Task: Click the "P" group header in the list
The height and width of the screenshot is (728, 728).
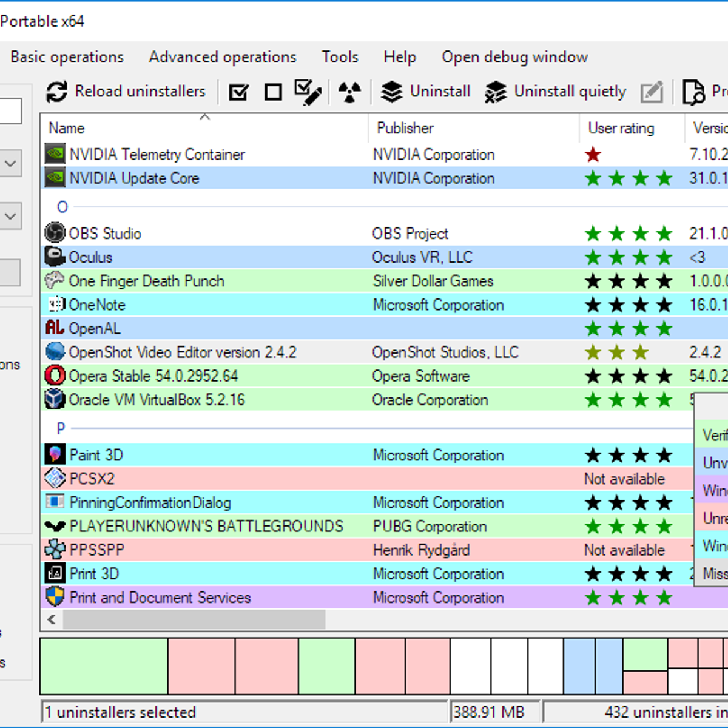Action: (x=61, y=428)
